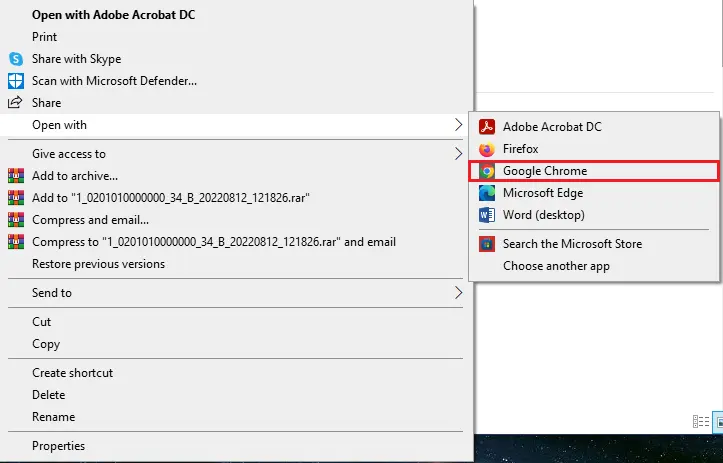
Task: Click the Adobe Acrobat DC icon in submenu
Action: (x=487, y=126)
